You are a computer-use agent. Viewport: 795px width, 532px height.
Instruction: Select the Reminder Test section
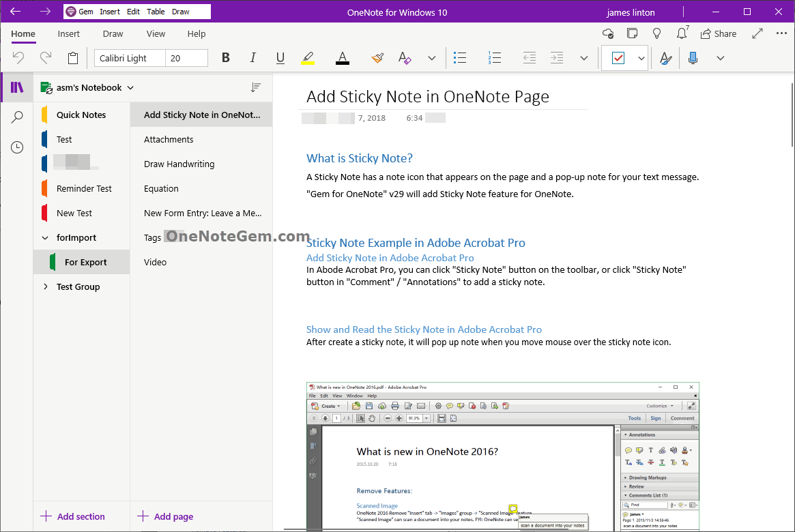pos(82,188)
